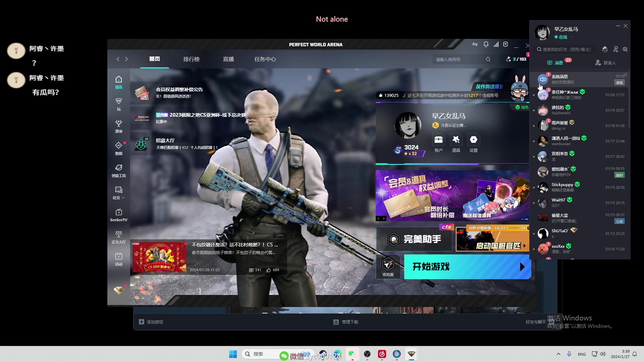Open the chat with Stickpuppy
The image size is (644, 362).
579,187
